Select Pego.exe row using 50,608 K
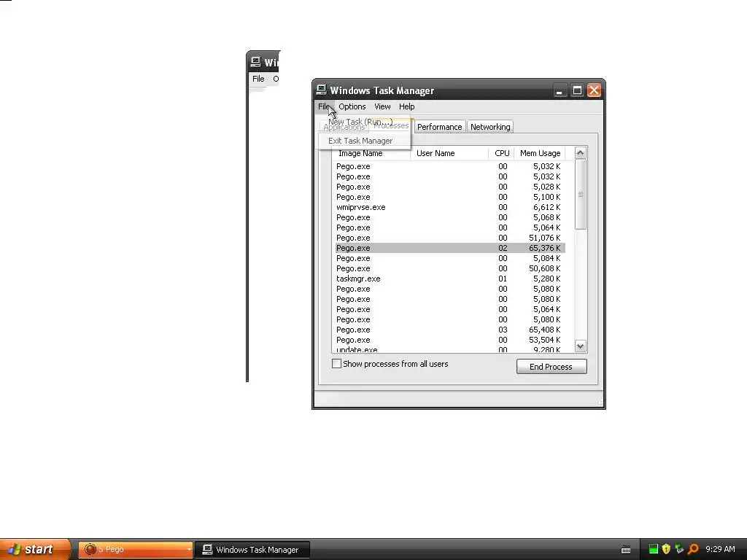 (450, 268)
